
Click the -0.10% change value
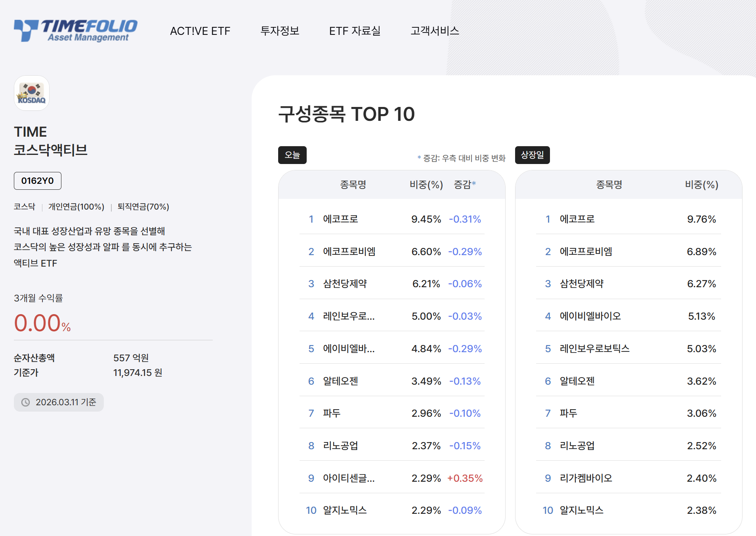(465, 413)
